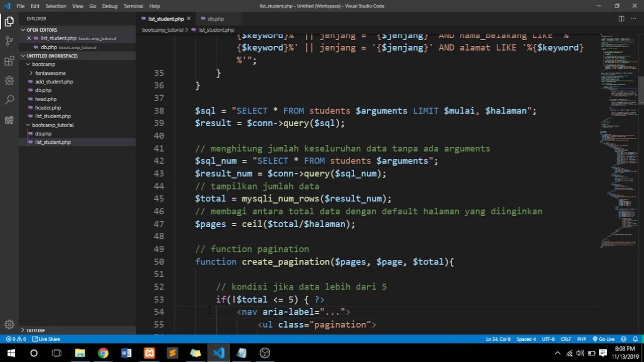Click CRLF end of line selector
This screenshot has width=644, height=362.
click(x=566, y=339)
